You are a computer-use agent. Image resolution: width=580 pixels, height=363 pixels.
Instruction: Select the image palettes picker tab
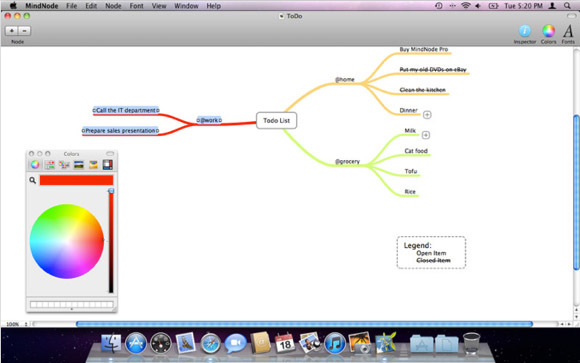(78, 165)
